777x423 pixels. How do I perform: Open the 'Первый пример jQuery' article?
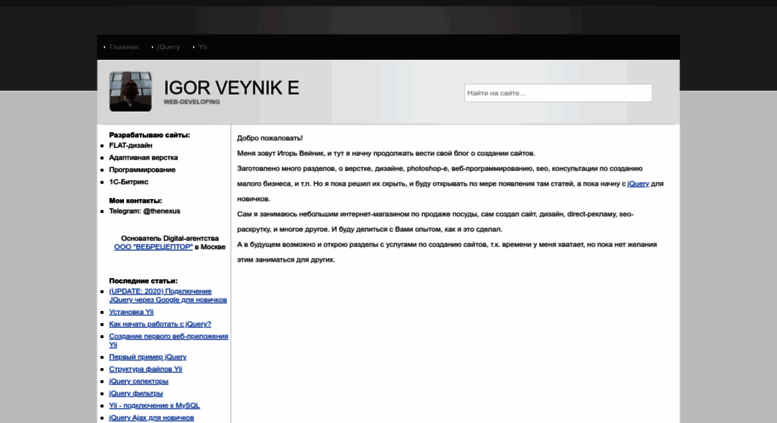[148, 357]
